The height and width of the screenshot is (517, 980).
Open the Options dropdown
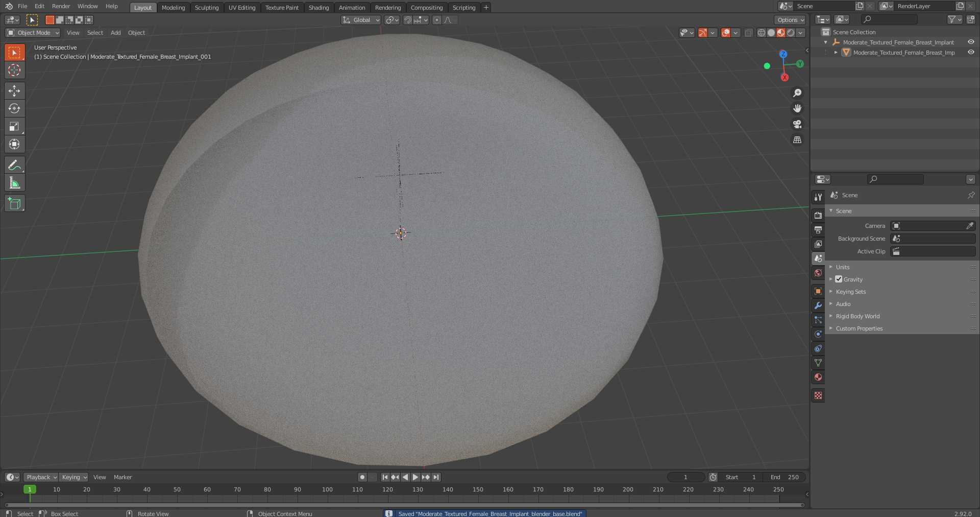point(790,20)
